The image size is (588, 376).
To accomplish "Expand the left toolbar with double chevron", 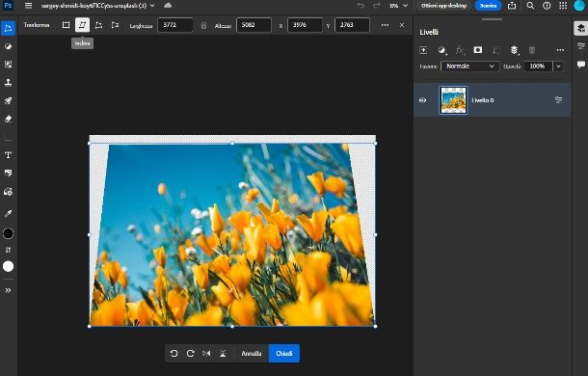I will click(8, 290).
